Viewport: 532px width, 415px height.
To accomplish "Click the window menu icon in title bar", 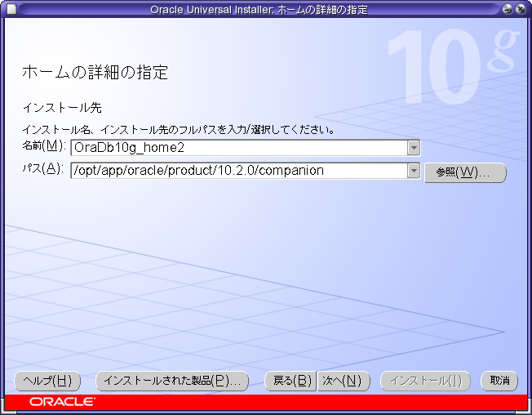I will click(x=11, y=9).
